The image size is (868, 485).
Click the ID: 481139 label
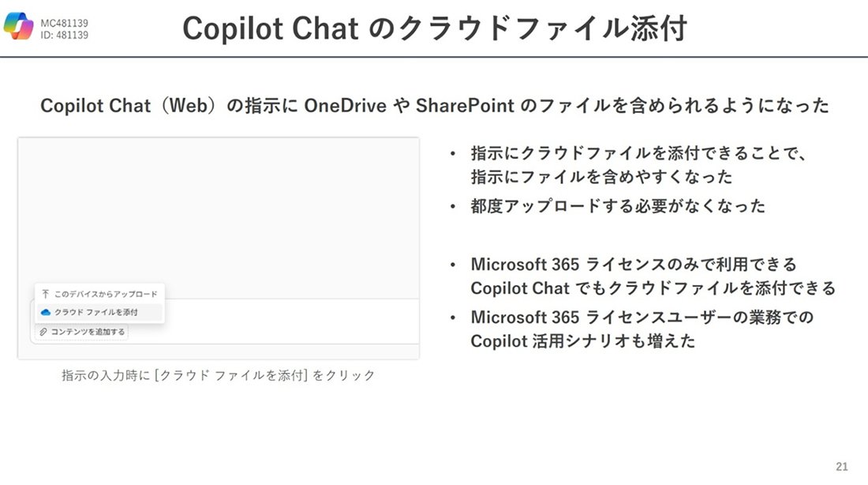(x=64, y=35)
